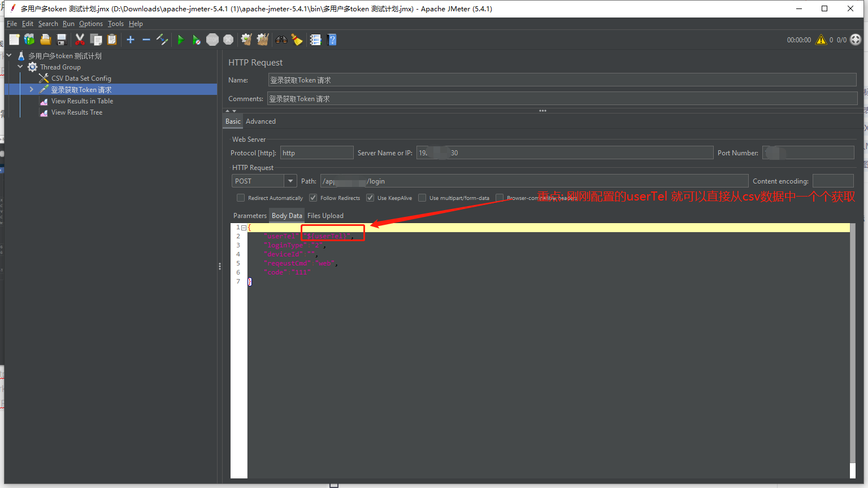868x488 pixels.
Task: Click the Copy icon in toolbar
Action: [x=96, y=40]
